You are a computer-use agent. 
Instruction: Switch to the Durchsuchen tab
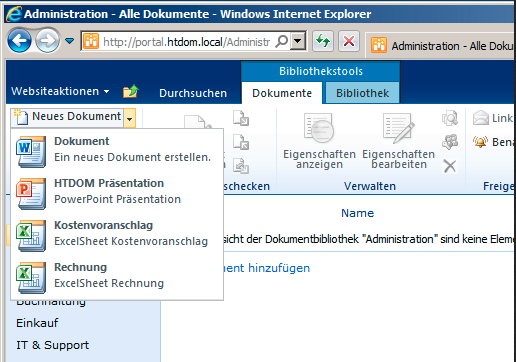(x=193, y=93)
